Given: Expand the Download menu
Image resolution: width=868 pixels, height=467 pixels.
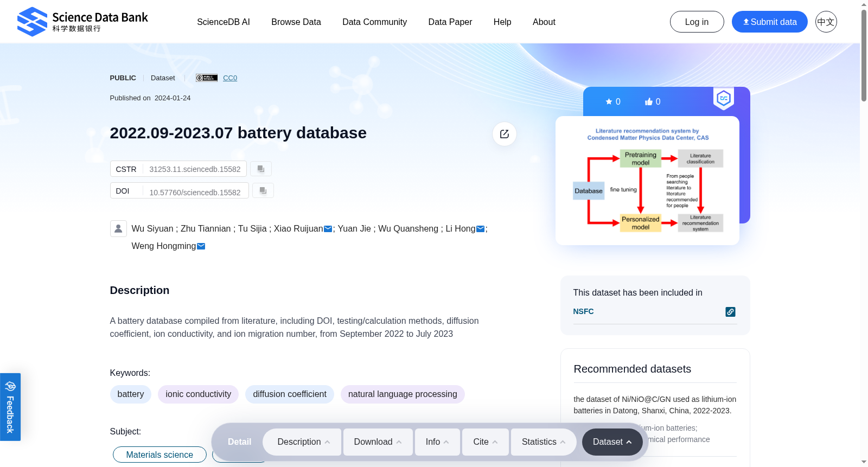Looking at the screenshot, I should [x=378, y=442].
